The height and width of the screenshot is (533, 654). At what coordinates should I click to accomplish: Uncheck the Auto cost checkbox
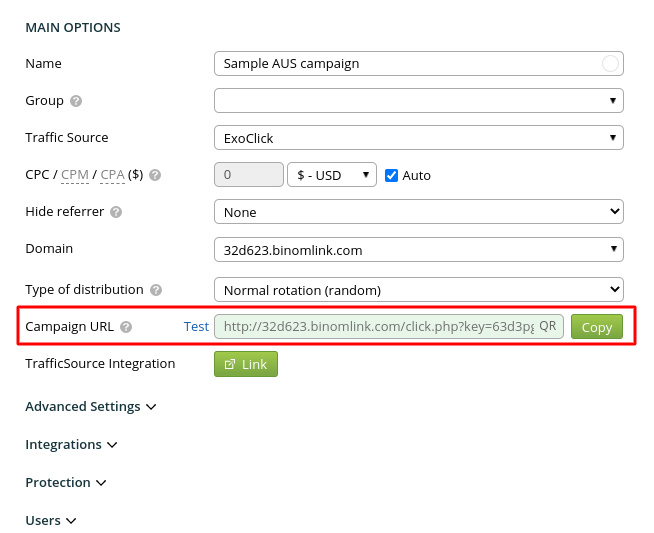(392, 175)
